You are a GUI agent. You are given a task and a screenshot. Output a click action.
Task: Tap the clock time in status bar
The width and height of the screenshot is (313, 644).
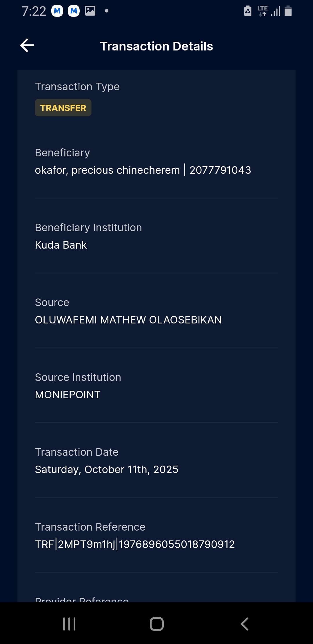[x=34, y=11]
